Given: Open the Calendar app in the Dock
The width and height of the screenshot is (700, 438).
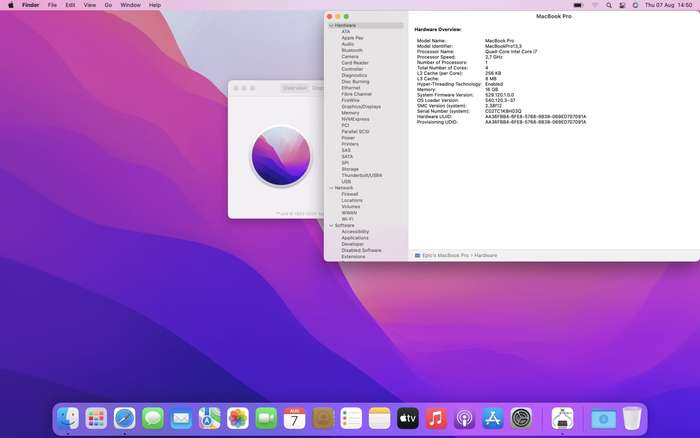Looking at the screenshot, I should pos(294,418).
